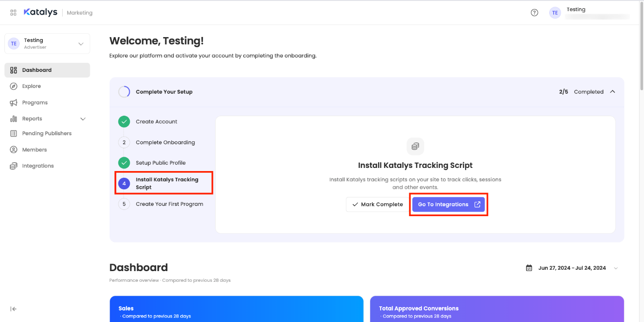Open the apps grid icon

tap(13, 13)
